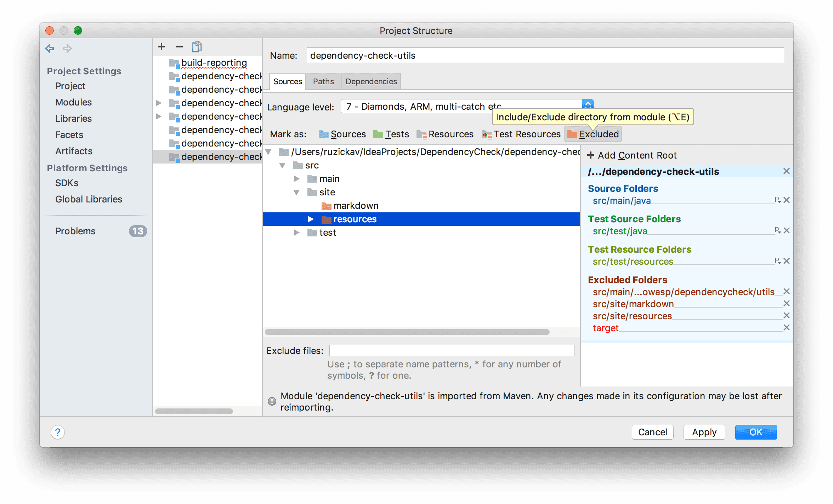The width and height of the screenshot is (833, 504).
Task: Collapse the site folder node
Action: click(297, 192)
